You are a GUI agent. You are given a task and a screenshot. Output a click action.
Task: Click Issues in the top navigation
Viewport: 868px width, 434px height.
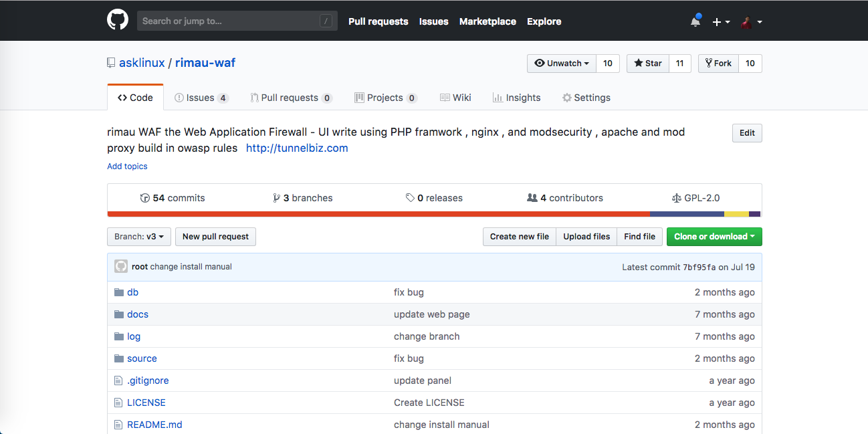pos(434,21)
